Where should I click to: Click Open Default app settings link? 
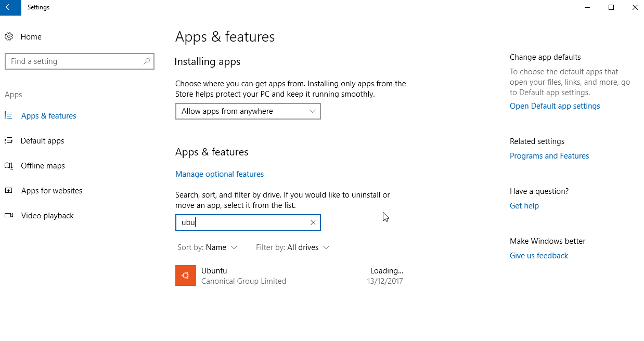pyautogui.click(x=555, y=106)
